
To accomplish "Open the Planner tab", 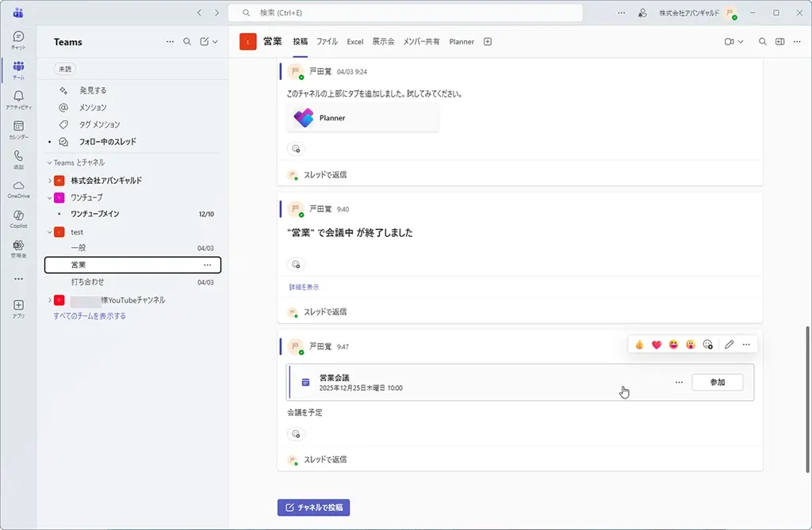I will point(462,42).
